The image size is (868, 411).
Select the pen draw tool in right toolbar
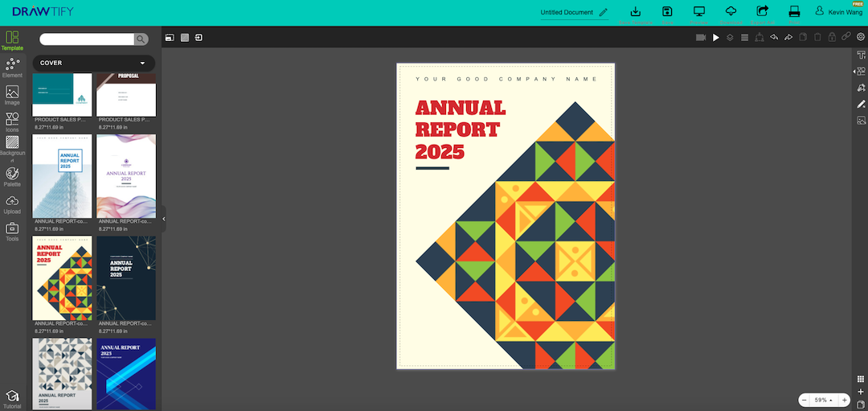[x=861, y=104]
